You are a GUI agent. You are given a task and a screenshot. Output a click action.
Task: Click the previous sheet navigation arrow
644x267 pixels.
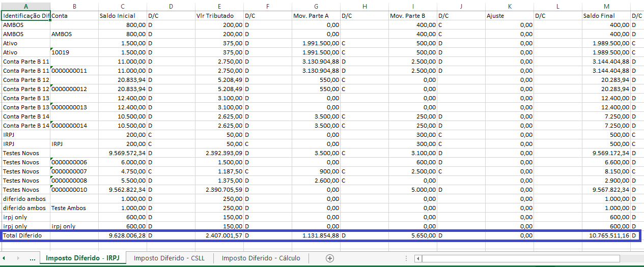pyautogui.click(x=4, y=258)
